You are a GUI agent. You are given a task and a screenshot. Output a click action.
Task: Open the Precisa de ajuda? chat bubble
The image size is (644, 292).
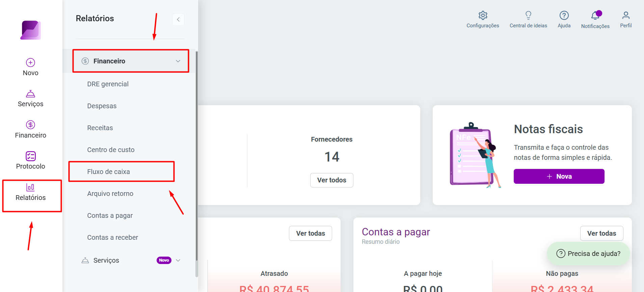[588, 254]
